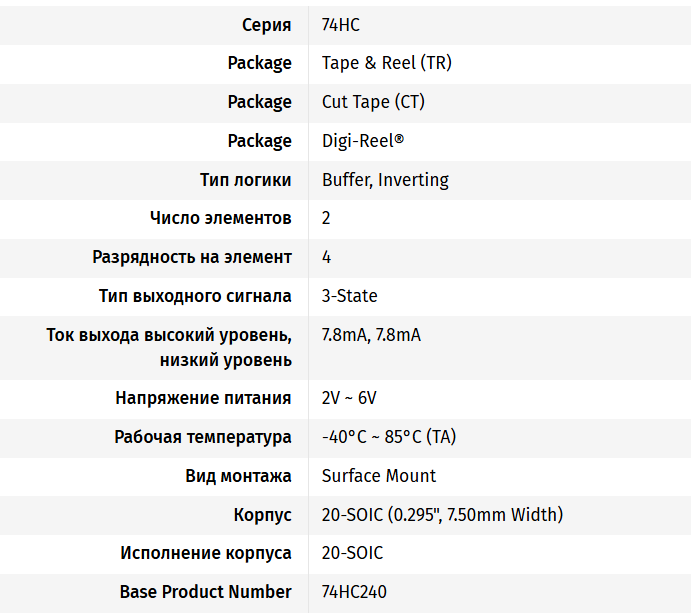Click the "Buffer, Inverting" logic type value

385,180
